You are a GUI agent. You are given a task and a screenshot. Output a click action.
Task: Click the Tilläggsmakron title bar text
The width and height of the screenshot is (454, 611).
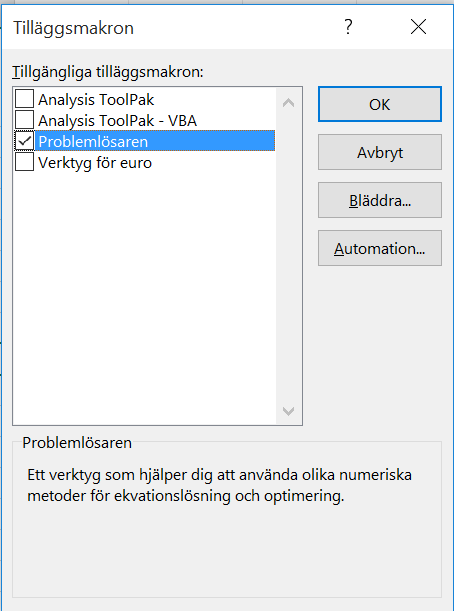(74, 28)
